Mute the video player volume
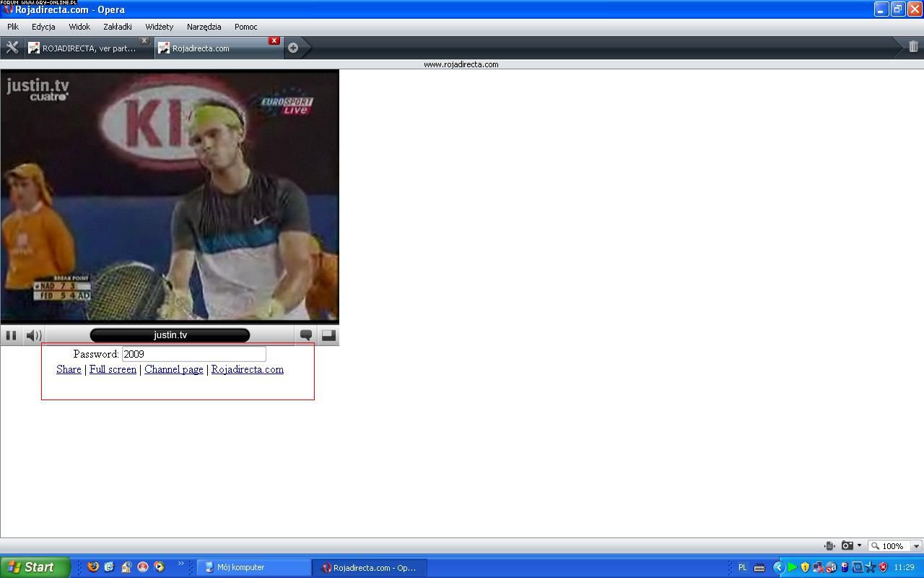Viewport: 924px width, 578px height. pos(33,335)
